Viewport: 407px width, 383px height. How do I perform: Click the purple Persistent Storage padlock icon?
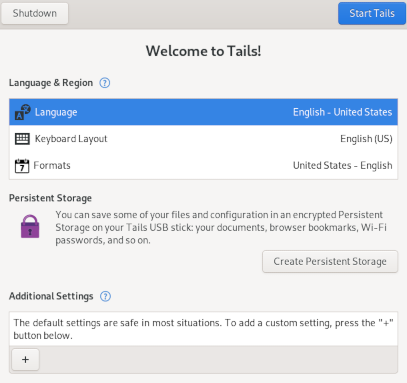click(x=30, y=226)
